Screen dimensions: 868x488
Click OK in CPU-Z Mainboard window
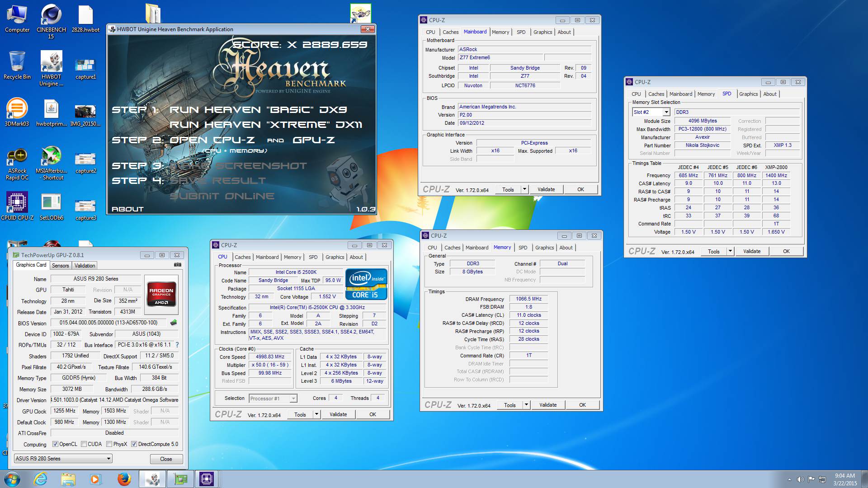[581, 189]
